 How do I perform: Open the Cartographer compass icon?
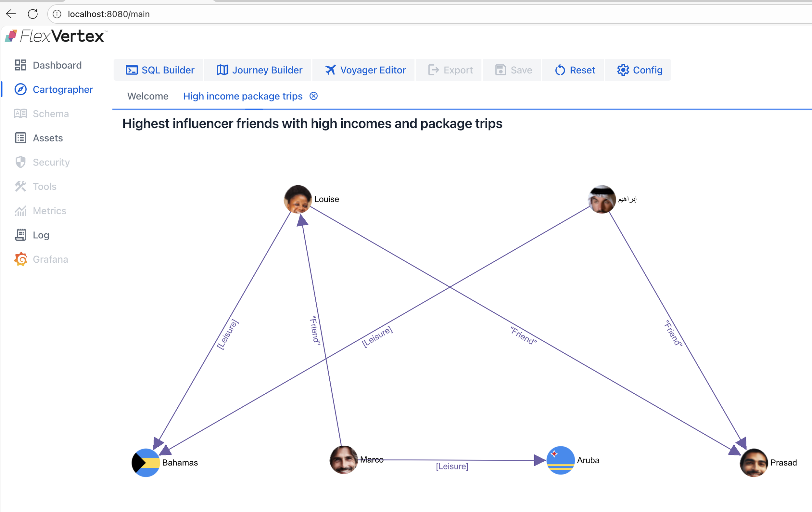pos(20,89)
